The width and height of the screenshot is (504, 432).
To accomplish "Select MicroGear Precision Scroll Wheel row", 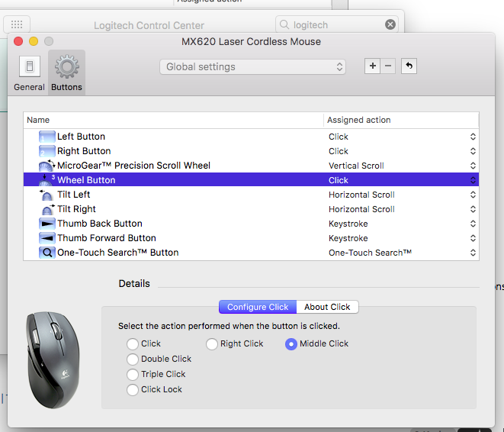I will 133,166.
